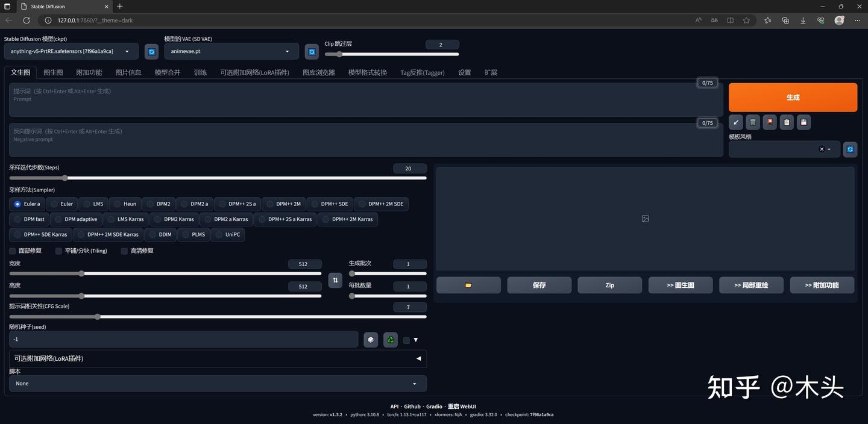The width and height of the screenshot is (868, 424).
Task: Open the PNG info tab (图片信息)
Action: coord(128,72)
